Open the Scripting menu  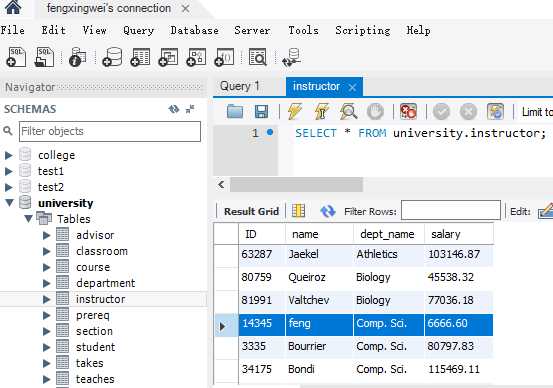click(363, 30)
